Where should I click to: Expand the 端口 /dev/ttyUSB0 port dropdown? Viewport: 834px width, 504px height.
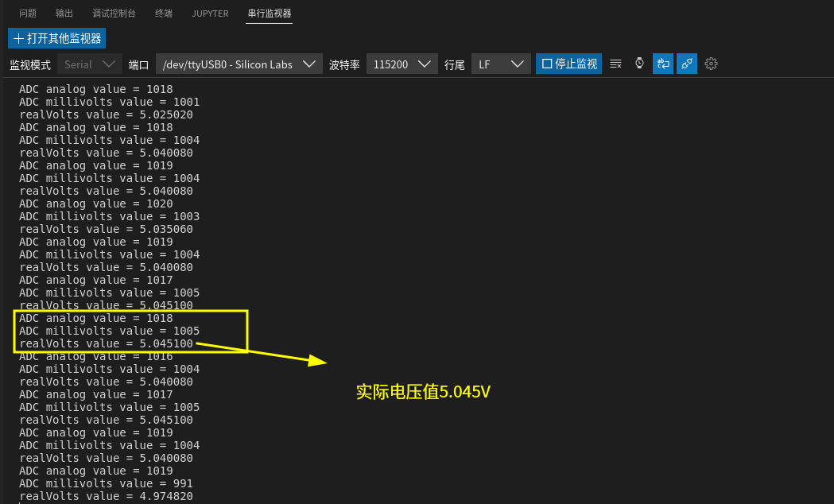239,64
